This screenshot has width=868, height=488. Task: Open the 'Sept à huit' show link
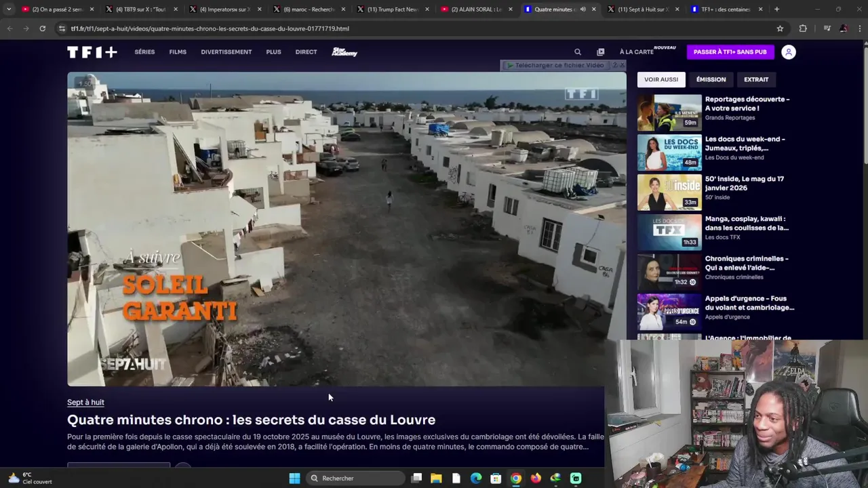pyautogui.click(x=85, y=403)
